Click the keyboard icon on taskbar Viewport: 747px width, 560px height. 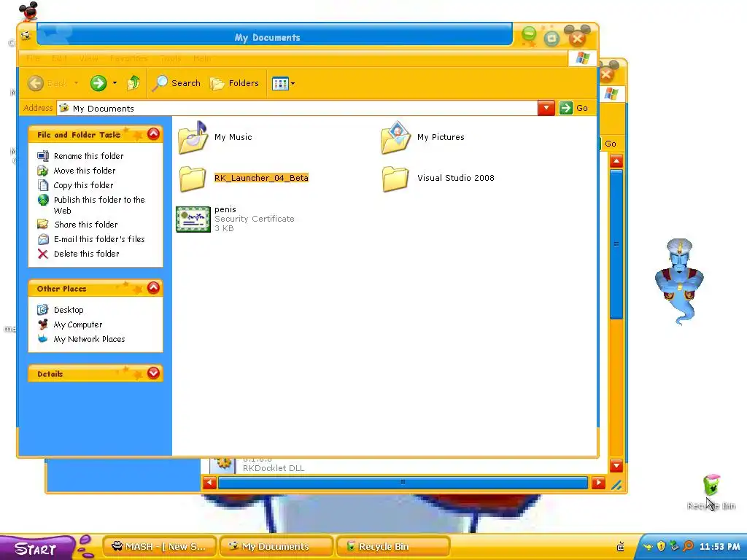pyautogui.click(x=620, y=547)
